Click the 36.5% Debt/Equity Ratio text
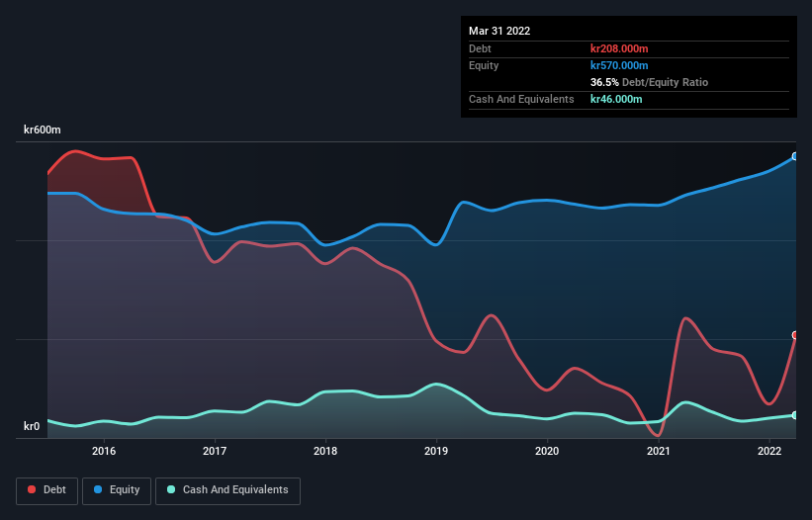This screenshot has width=812, height=520. (649, 82)
